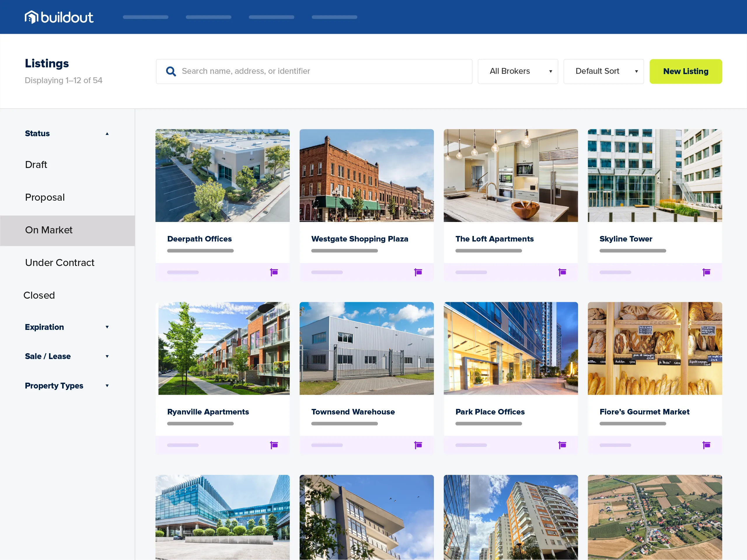The width and height of the screenshot is (747, 560).
Task: Expand the Property Types filter section
Action: click(107, 386)
